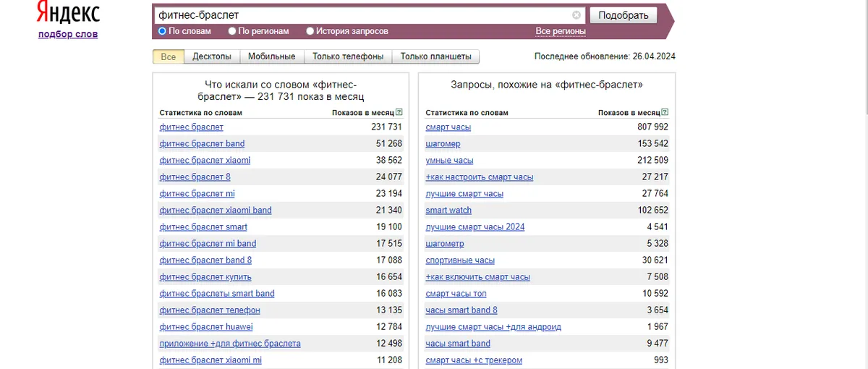Open the 'часы smart band 8' link
The width and height of the screenshot is (868, 369).
(x=461, y=310)
